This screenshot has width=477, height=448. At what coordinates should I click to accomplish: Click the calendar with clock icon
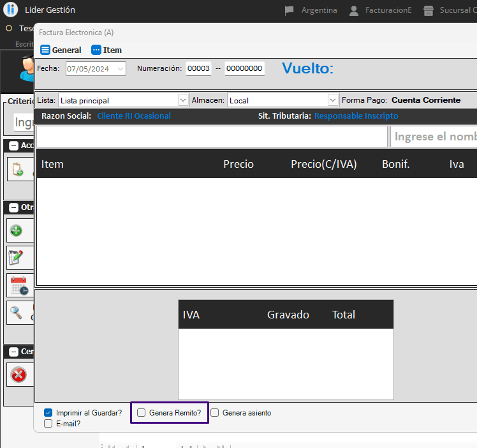18,285
